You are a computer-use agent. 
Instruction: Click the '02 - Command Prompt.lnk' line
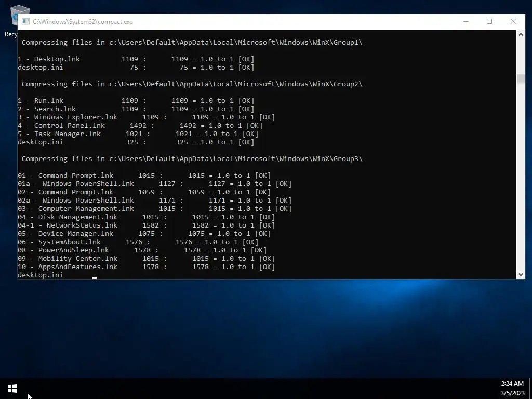pyautogui.click(x=144, y=192)
